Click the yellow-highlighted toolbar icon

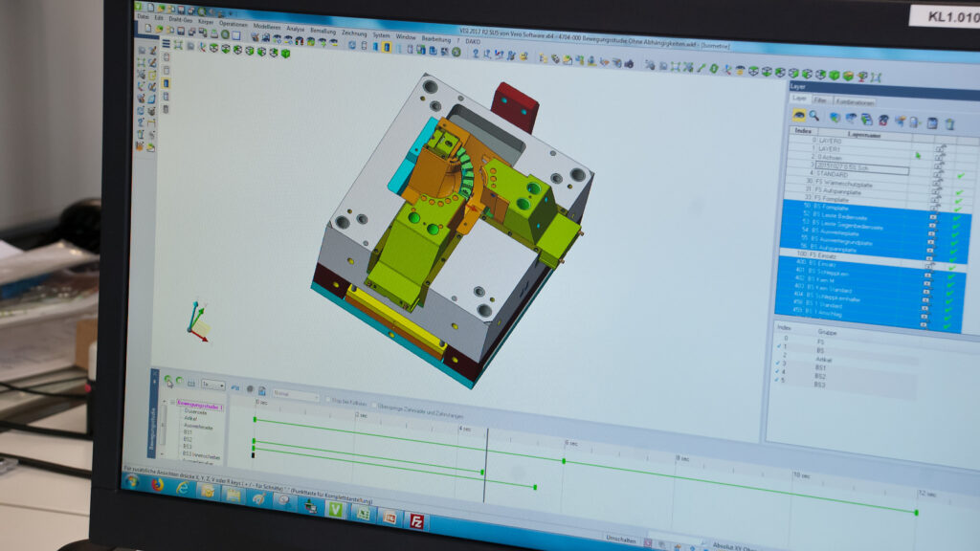[387, 48]
